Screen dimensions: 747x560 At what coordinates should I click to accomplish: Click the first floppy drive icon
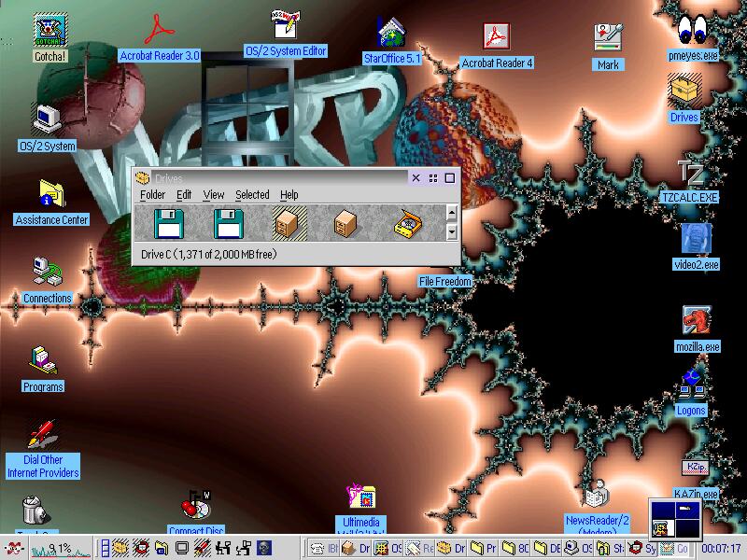coord(169,224)
